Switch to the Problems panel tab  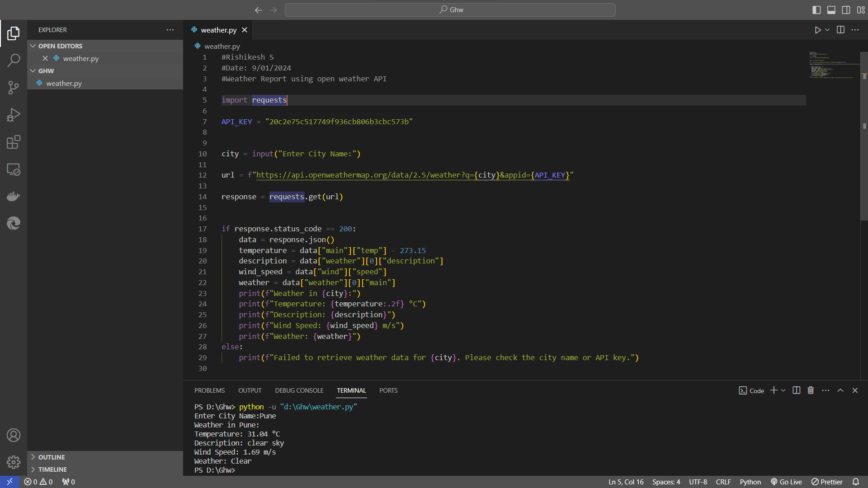coord(209,390)
